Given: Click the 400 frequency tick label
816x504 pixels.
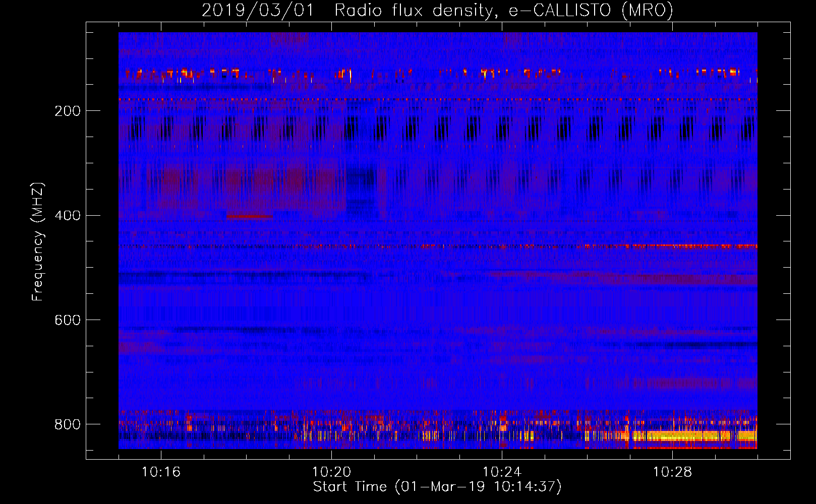Looking at the screenshot, I should (x=68, y=216).
